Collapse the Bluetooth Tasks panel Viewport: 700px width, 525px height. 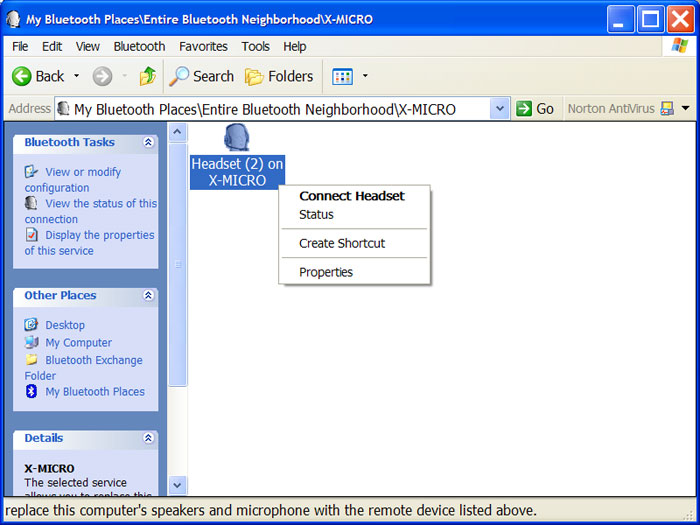tap(148, 142)
